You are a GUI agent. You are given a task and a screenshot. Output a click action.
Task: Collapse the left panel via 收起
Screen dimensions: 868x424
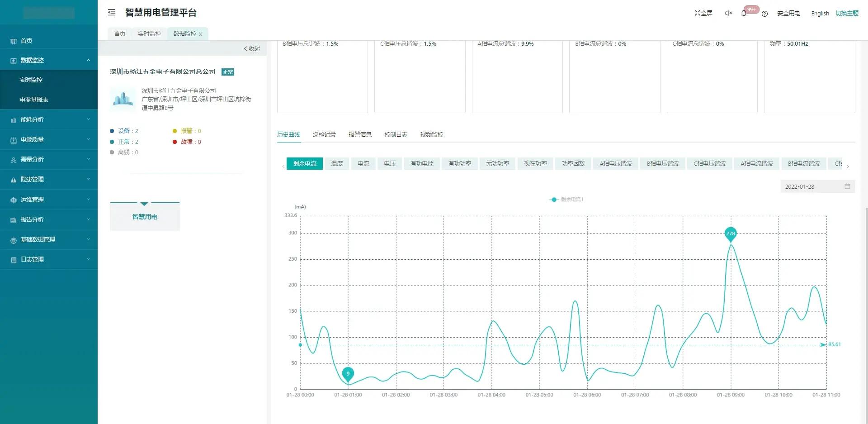[x=252, y=48]
